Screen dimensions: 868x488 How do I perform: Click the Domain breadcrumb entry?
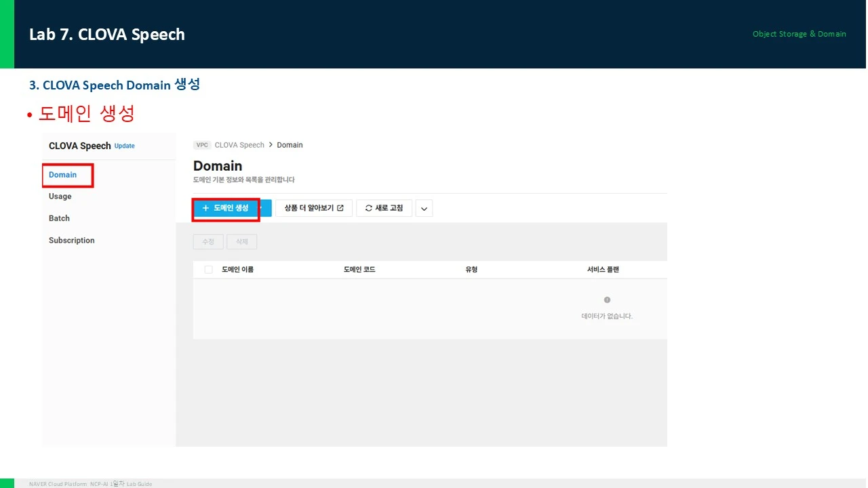click(x=290, y=145)
